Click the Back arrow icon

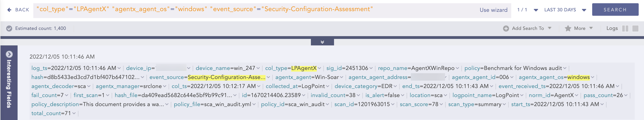[x=9, y=10]
